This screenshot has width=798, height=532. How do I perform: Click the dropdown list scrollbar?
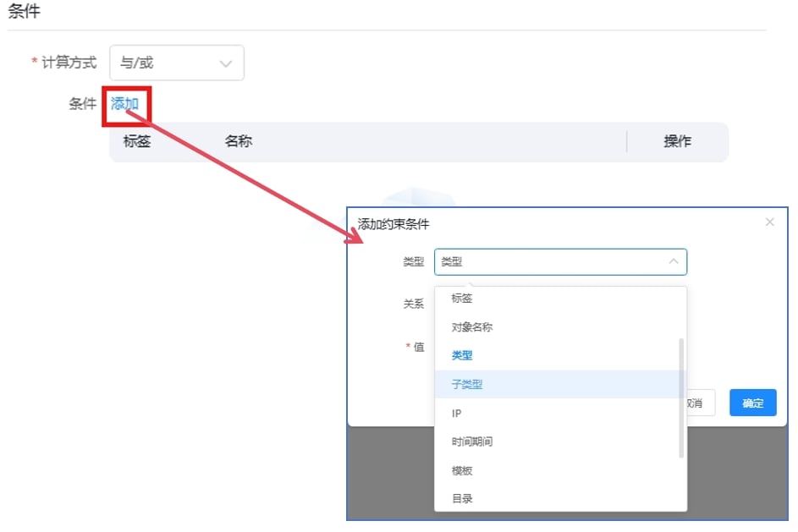[681, 398]
